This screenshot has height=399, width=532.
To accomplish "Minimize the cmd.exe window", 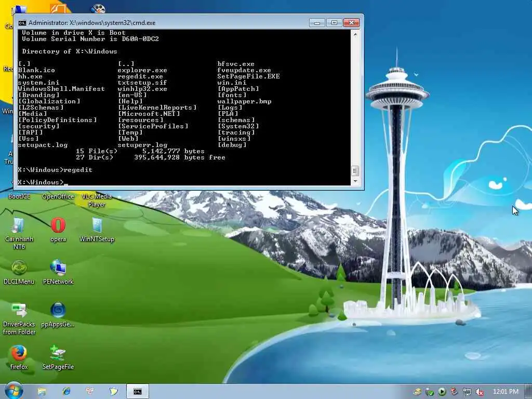I will [317, 23].
